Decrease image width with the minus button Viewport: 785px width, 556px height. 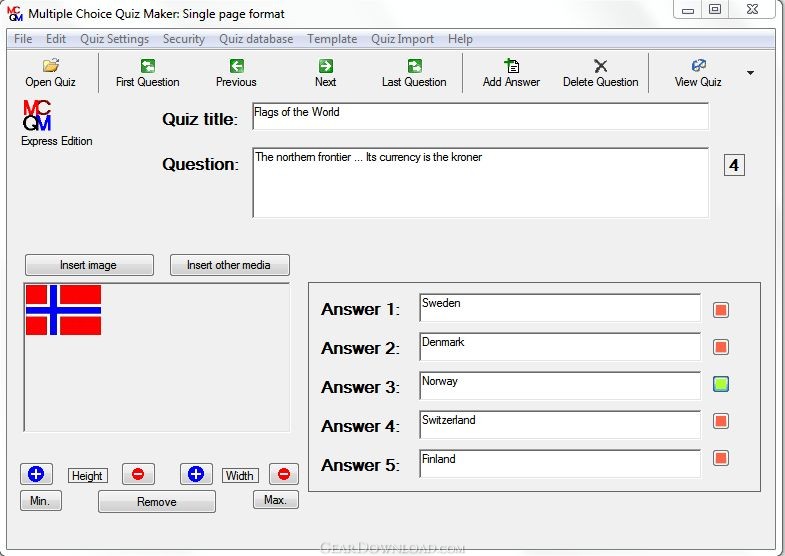[283, 474]
